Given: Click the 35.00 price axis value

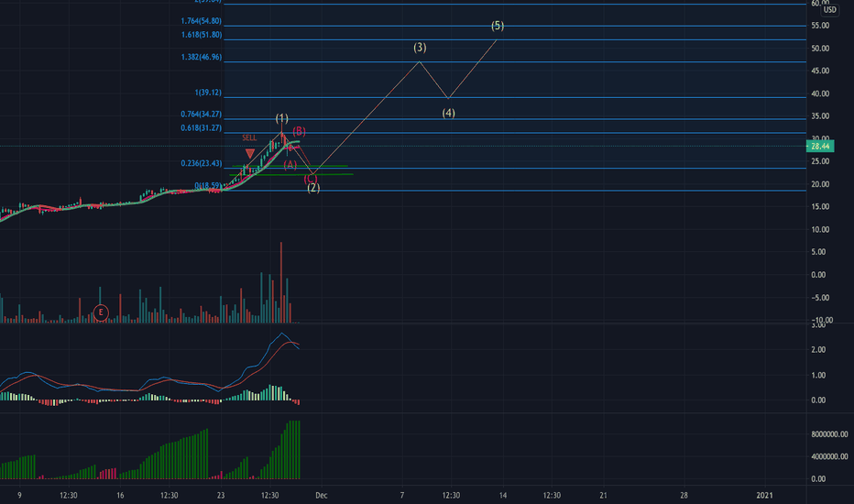Looking at the screenshot, I should coord(820,116).
